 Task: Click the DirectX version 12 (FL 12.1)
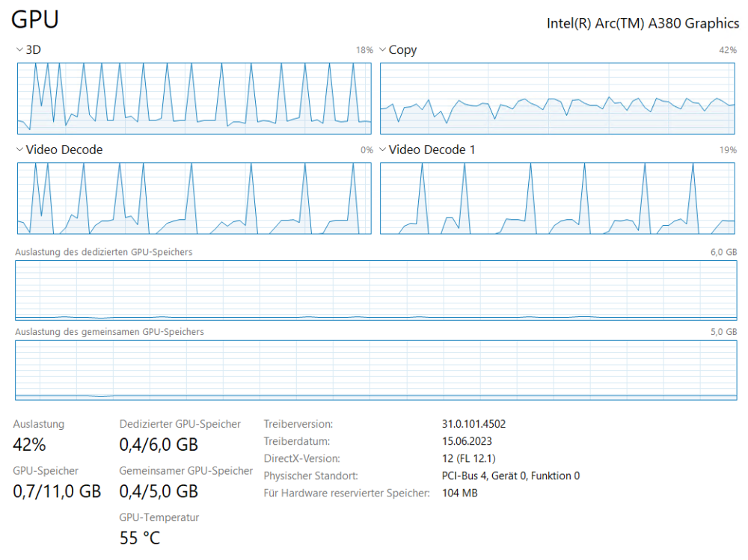point(468,458)
